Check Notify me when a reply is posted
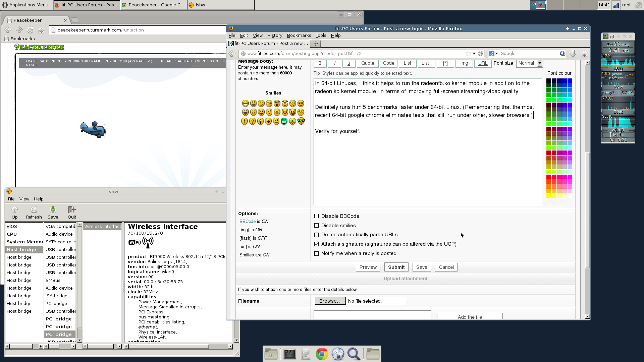 tap(316, 253)
